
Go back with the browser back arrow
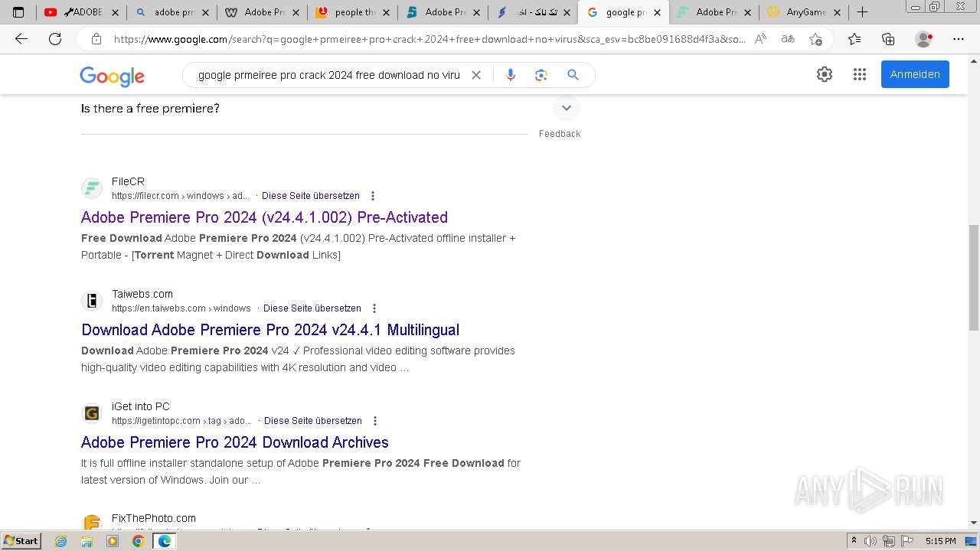(21, 39)
